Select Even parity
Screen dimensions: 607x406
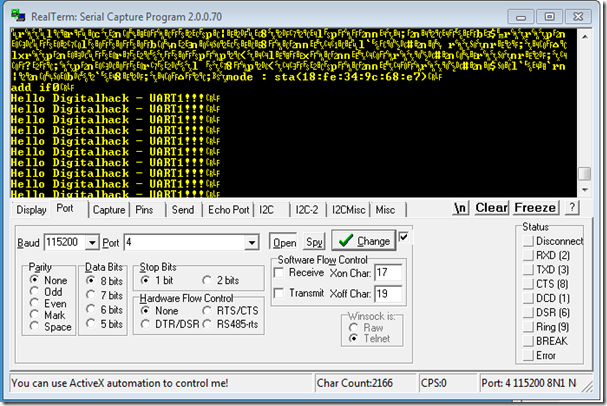click(48, 303)
